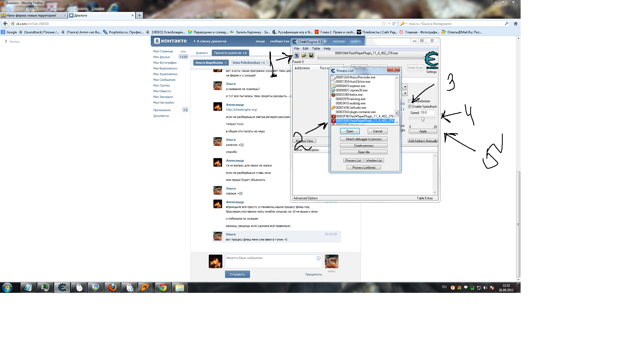The image size is (644, 362).
Task: Click the Process List(long) button
Action: click(x=364, y=168)
